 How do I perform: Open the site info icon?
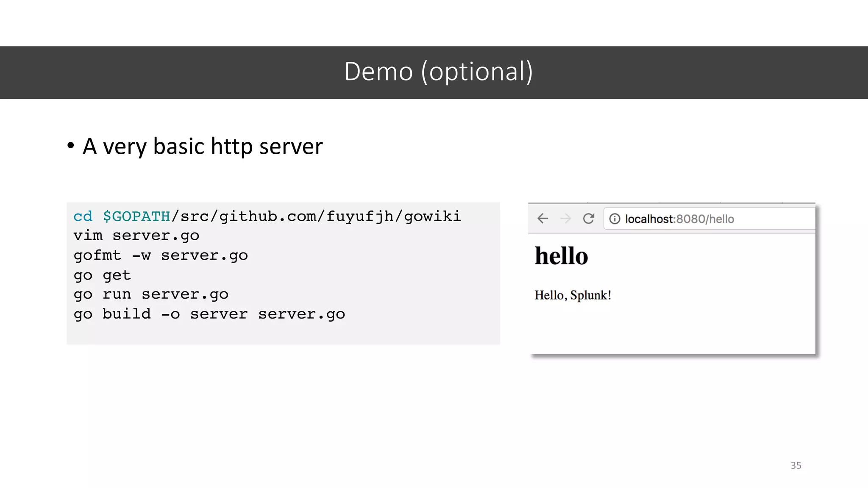click(615, 219)
